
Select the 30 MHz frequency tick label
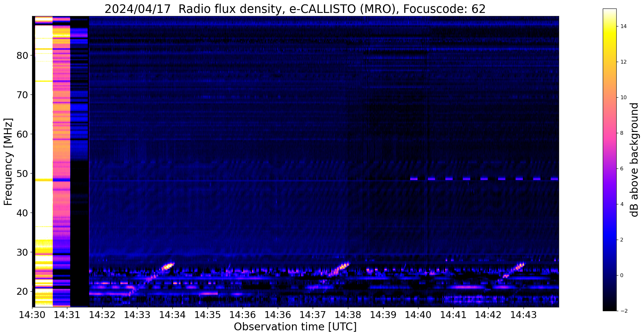(x=22, y=252)
